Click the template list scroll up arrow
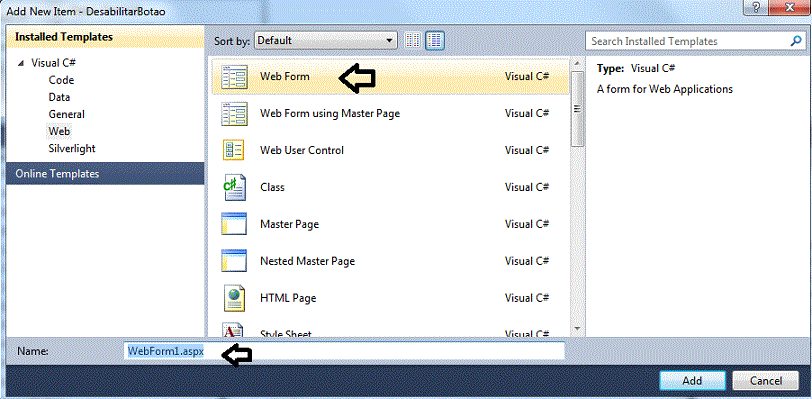This screenshot has width=812, height=399. 578,63
